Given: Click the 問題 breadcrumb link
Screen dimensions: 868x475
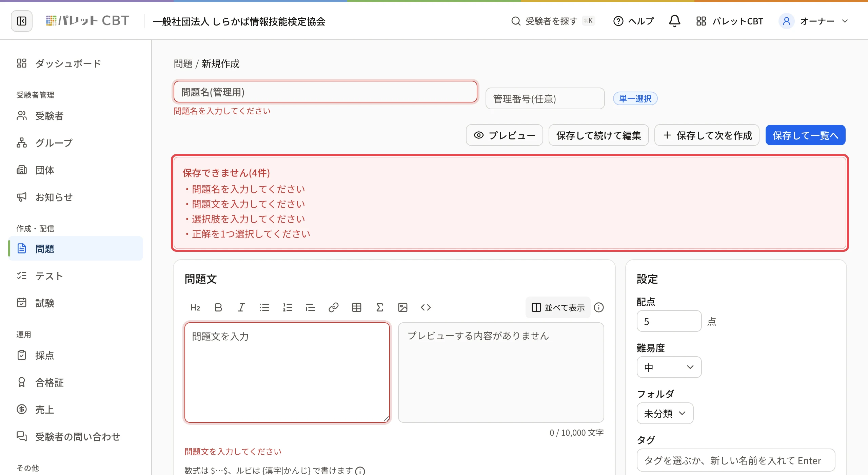Looking at the screenshot, I should 183,63.
